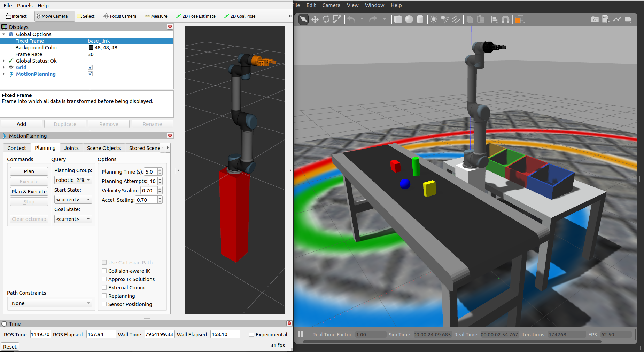644x352 pixels.
Task: Expand the MotionPlanning tree item
Action: pyautogui.click(x=4, y=74)
